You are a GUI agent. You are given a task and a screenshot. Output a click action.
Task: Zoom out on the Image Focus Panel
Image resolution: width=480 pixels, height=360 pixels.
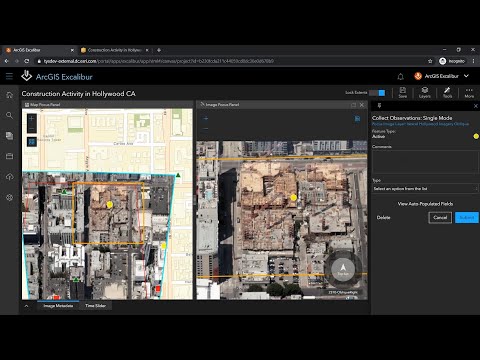click(x=205, y=129)
